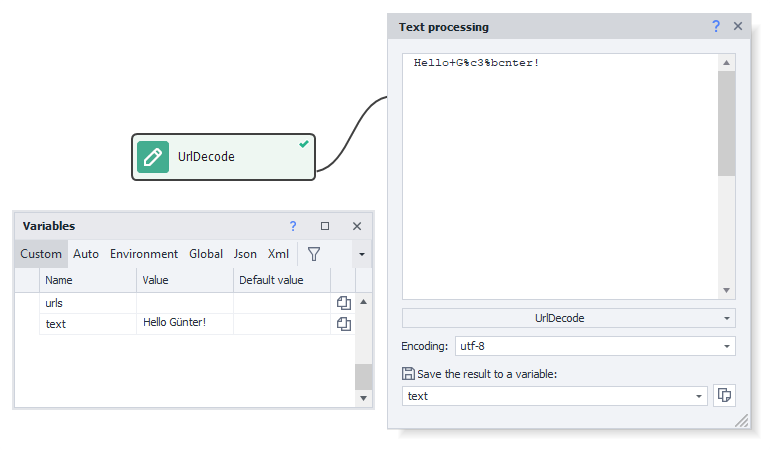Open help for Text processing window

coord(716,26)
